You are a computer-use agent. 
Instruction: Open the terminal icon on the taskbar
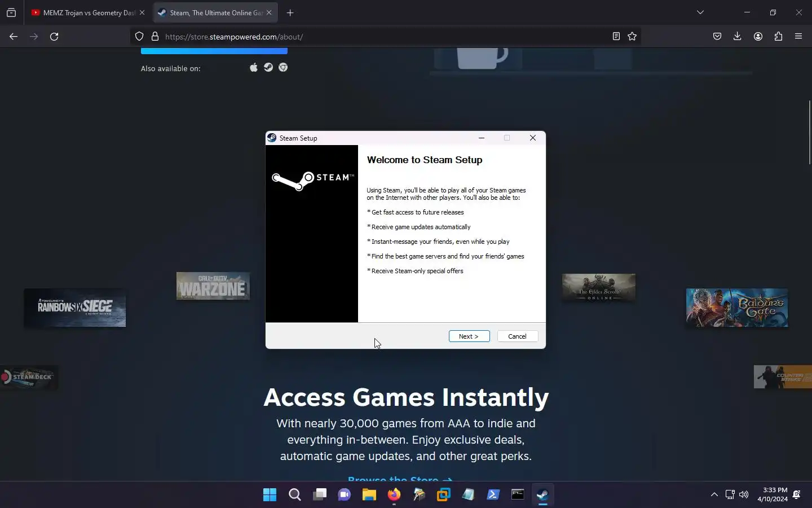[x=518, y=494]
